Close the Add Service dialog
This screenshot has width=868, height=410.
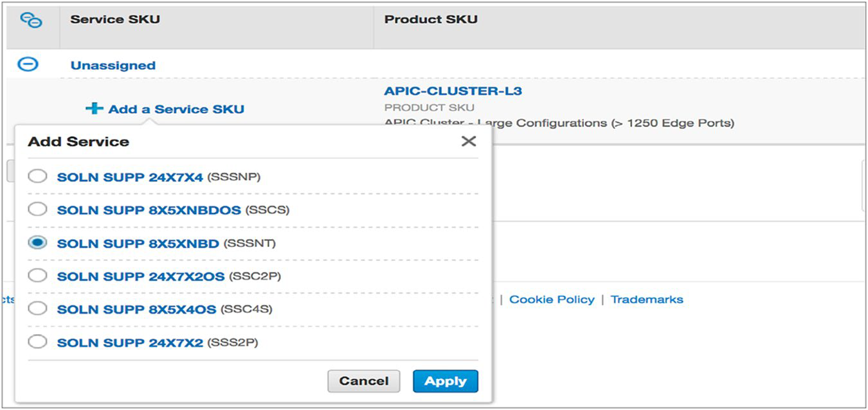click(x=469, y=141)
